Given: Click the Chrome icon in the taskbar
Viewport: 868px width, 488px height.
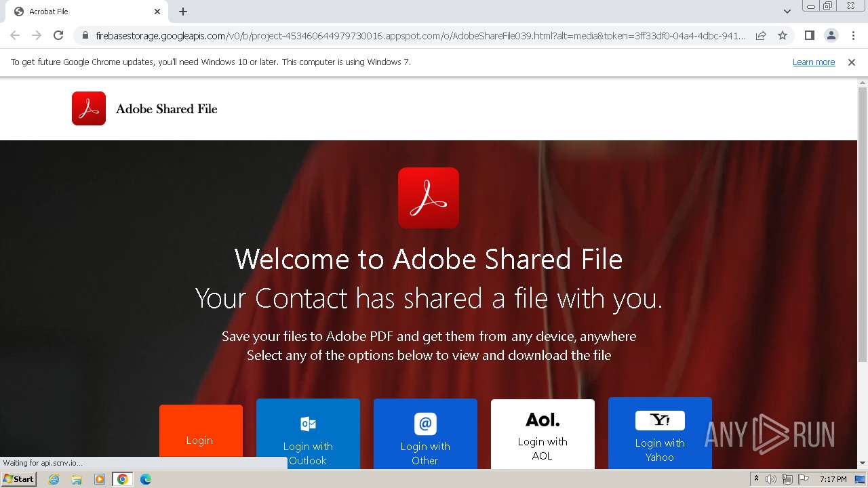Looking at the screenshot, I should coord(122,479).
